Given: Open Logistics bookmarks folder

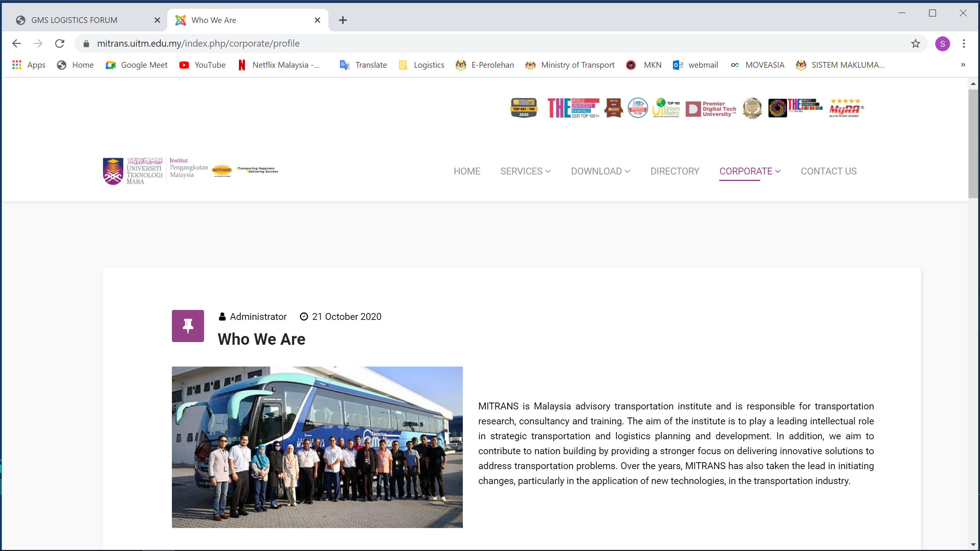Looking at the screenshot, I should pyautogui.click(x=421, y=65).
